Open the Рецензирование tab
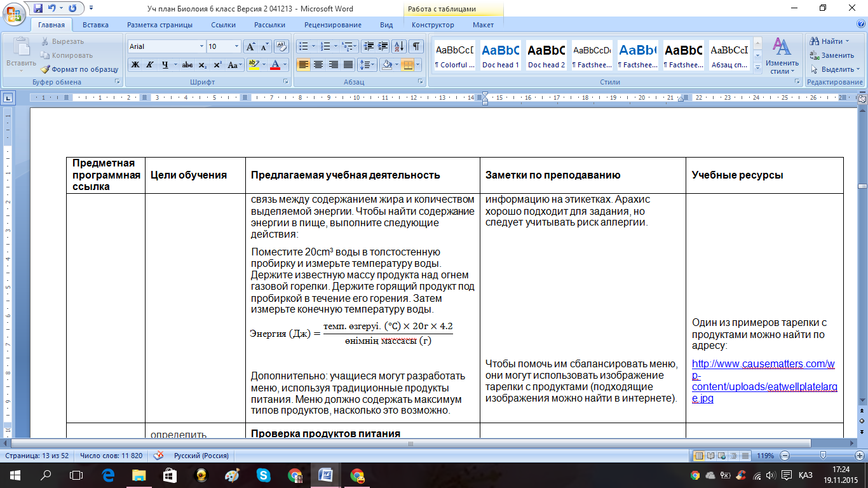This screenshot has height=488, width=868. click(x=333, y=25)
